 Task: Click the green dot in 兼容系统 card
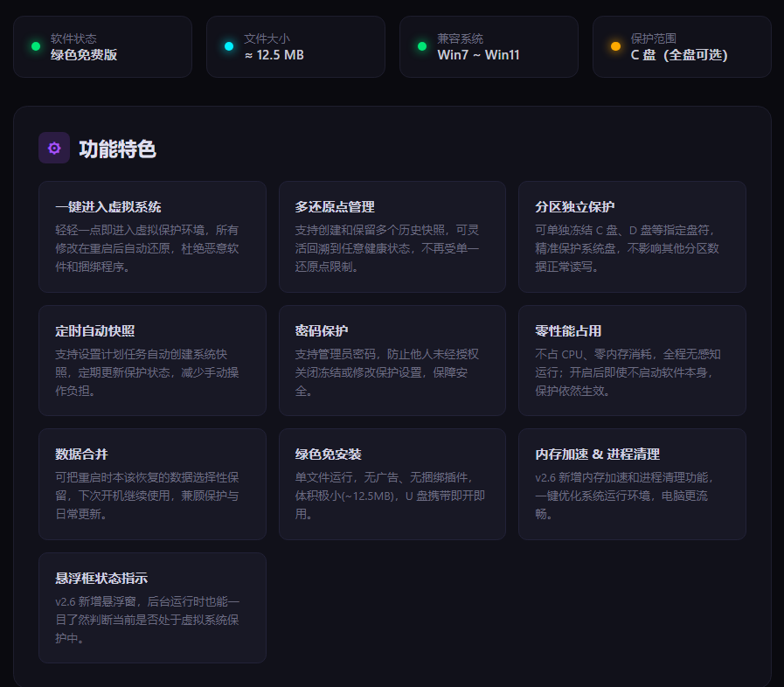pyautogui.click(x=422, y=46)
